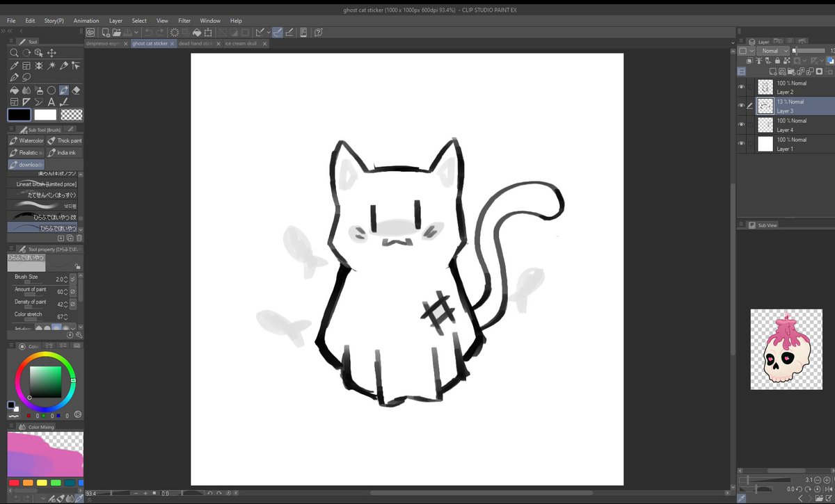Open the Animation menu
Image resolution: width=835 pixels, height=504 pixels.
point(86,21)
